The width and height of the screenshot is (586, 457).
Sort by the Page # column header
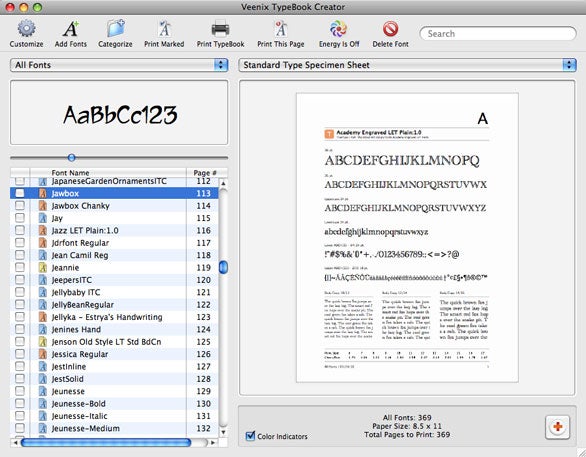point(205,173)
